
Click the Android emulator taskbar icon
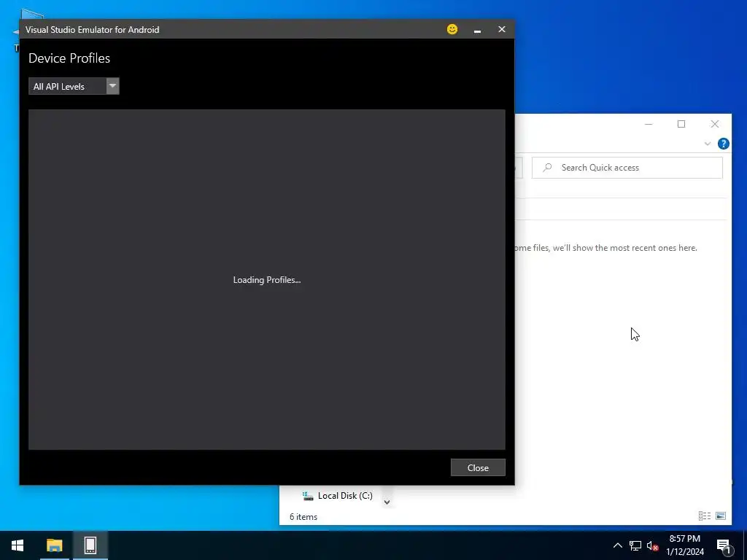90,545
